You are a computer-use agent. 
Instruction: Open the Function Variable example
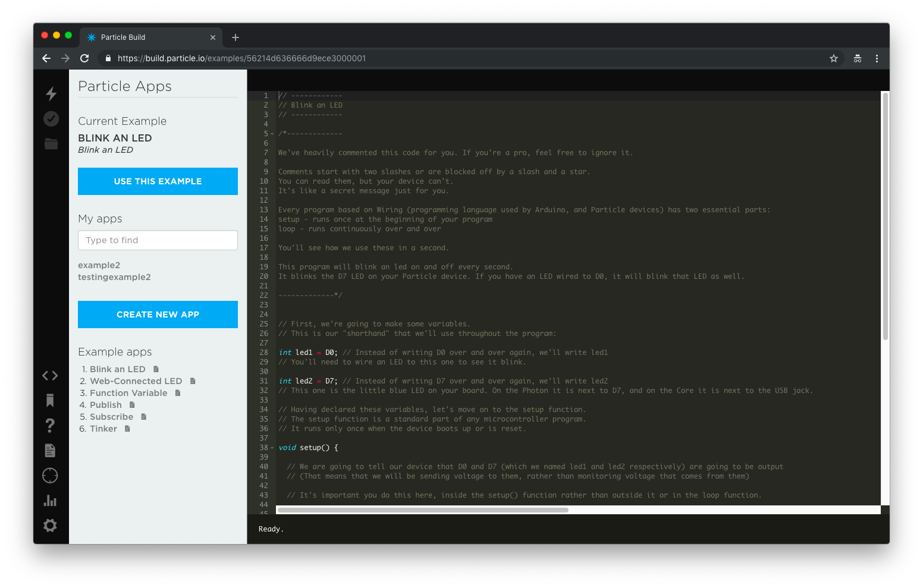(x=128, y=393)
